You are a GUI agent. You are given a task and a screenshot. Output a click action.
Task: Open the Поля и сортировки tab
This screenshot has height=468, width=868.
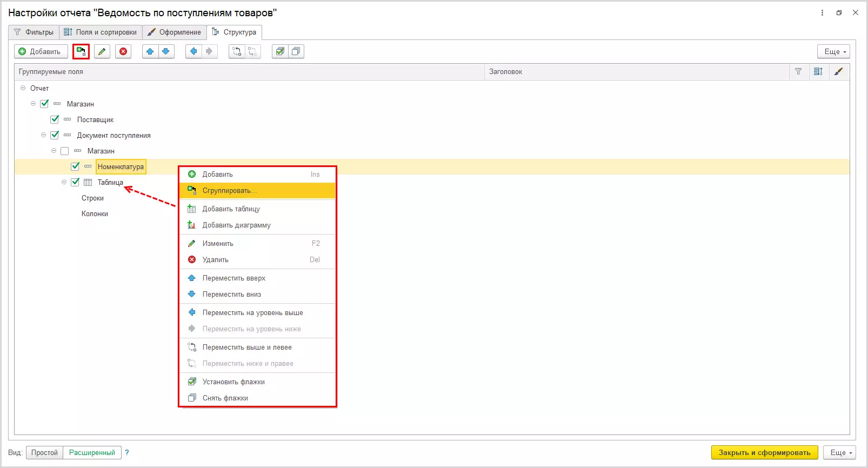[x=101, y=32]
